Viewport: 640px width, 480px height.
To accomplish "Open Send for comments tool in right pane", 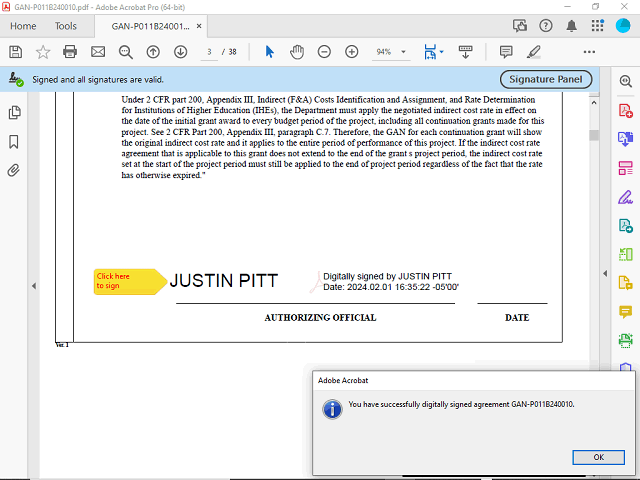I will click(x=625, y=282).
